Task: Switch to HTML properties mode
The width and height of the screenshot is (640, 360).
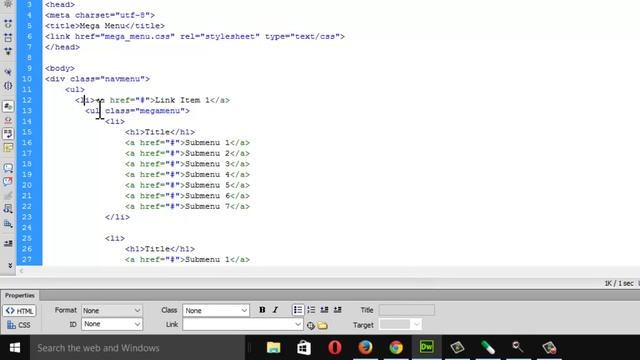Action: click(x=20, y=311)
